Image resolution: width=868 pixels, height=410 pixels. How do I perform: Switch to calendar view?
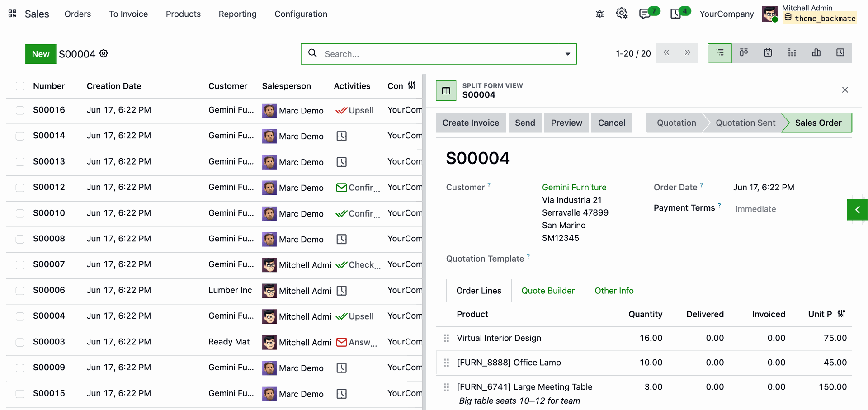768,53
